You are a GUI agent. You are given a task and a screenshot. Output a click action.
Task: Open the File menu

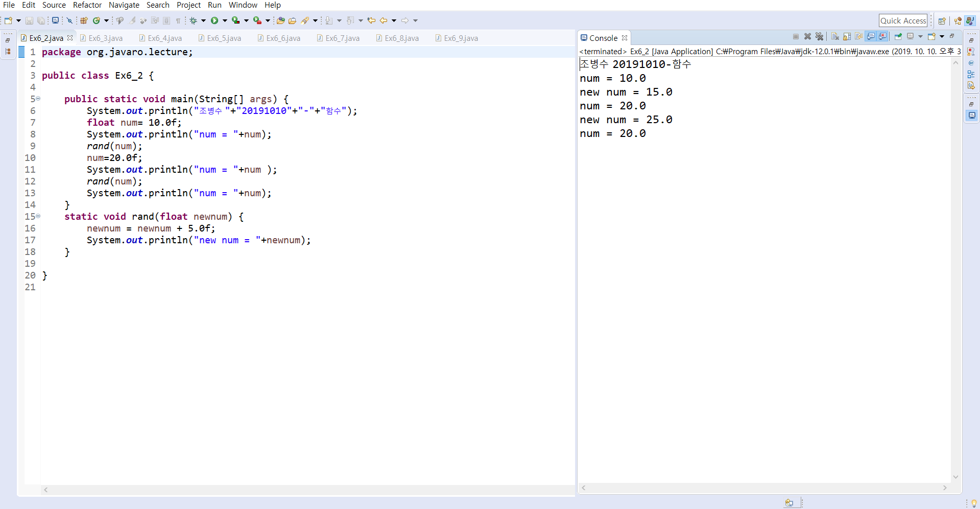click(x=9, y=5)
